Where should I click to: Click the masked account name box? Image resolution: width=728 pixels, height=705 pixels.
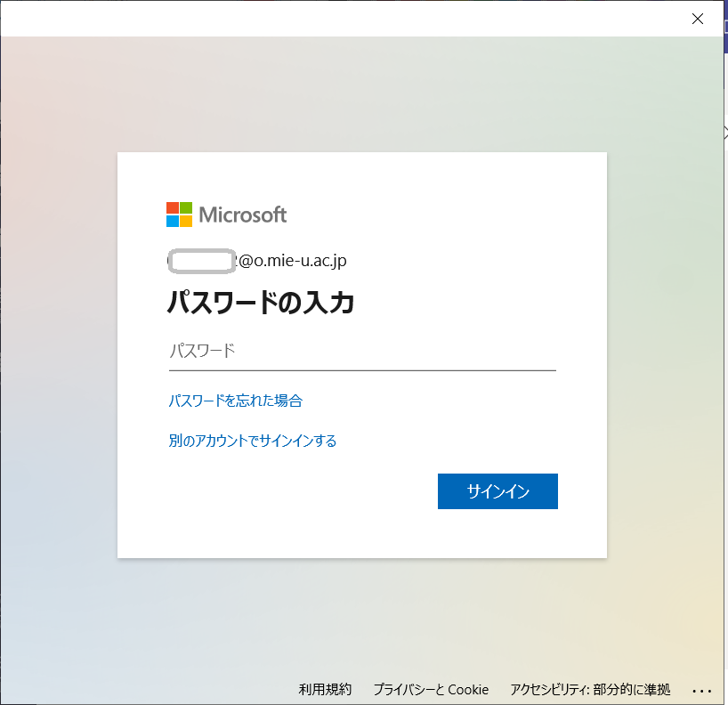tap(201, 260)
